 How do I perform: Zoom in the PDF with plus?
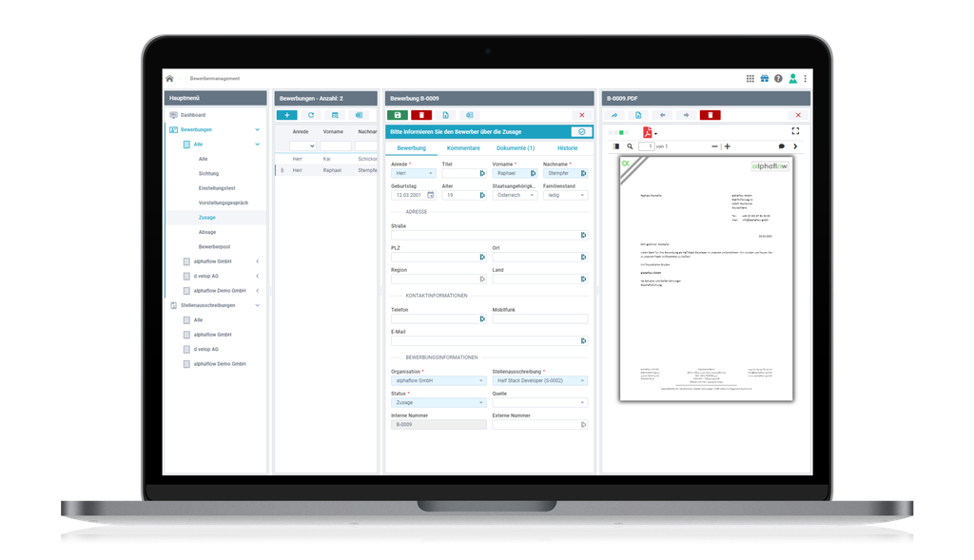point(728,146)
